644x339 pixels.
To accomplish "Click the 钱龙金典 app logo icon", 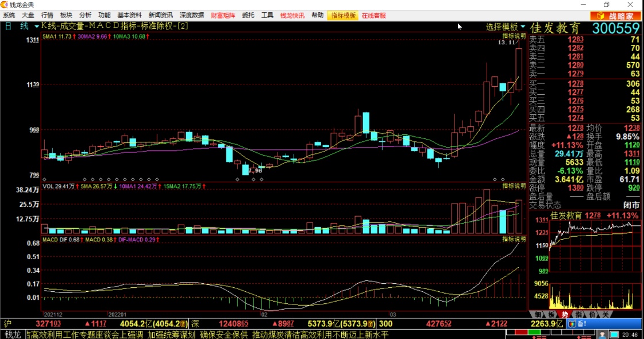I will pos(4,5).
